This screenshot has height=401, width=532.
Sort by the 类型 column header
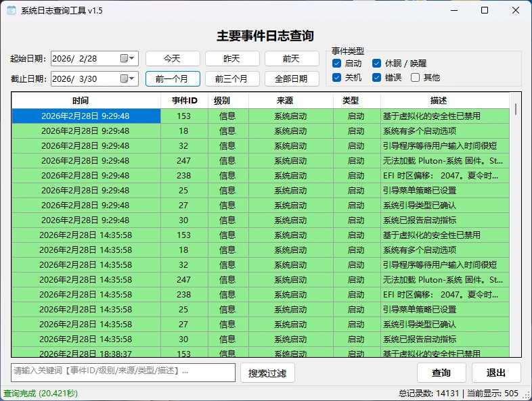[x=357, y=100]
